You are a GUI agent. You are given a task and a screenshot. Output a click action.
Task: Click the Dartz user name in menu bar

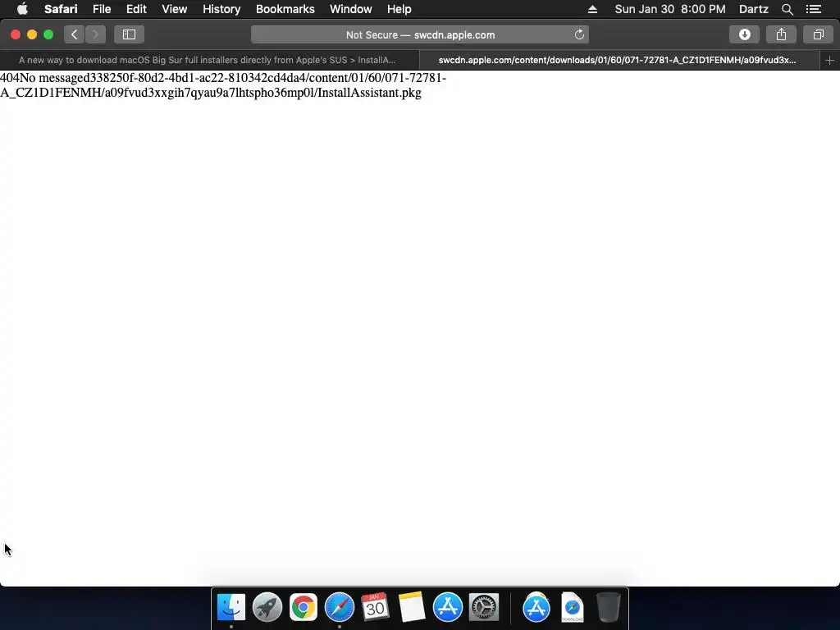click(753, 9)
